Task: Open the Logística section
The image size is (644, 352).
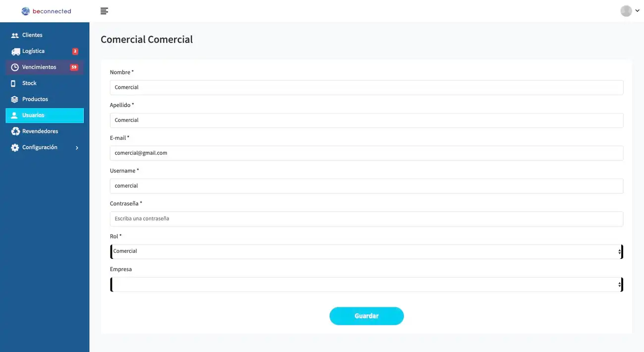Action: click(x=45, y=51)
